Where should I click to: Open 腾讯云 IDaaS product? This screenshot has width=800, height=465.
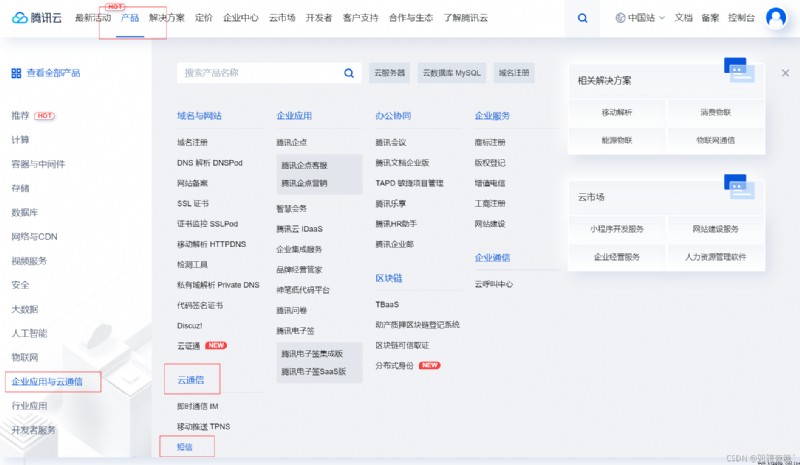(299, 229)
